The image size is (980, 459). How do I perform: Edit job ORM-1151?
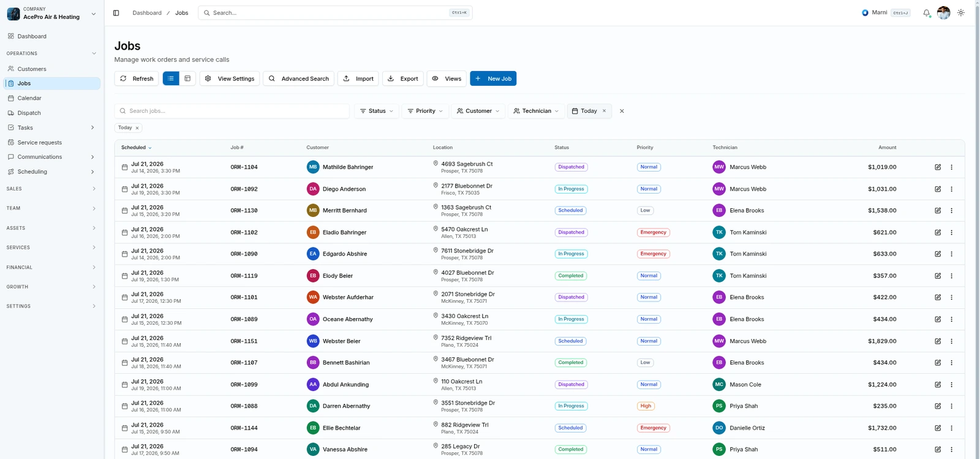coord(938,341)
